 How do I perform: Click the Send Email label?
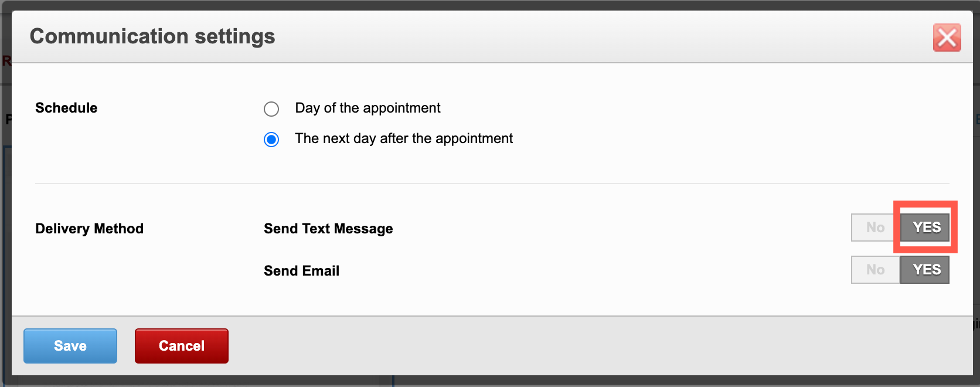point(301,271)
